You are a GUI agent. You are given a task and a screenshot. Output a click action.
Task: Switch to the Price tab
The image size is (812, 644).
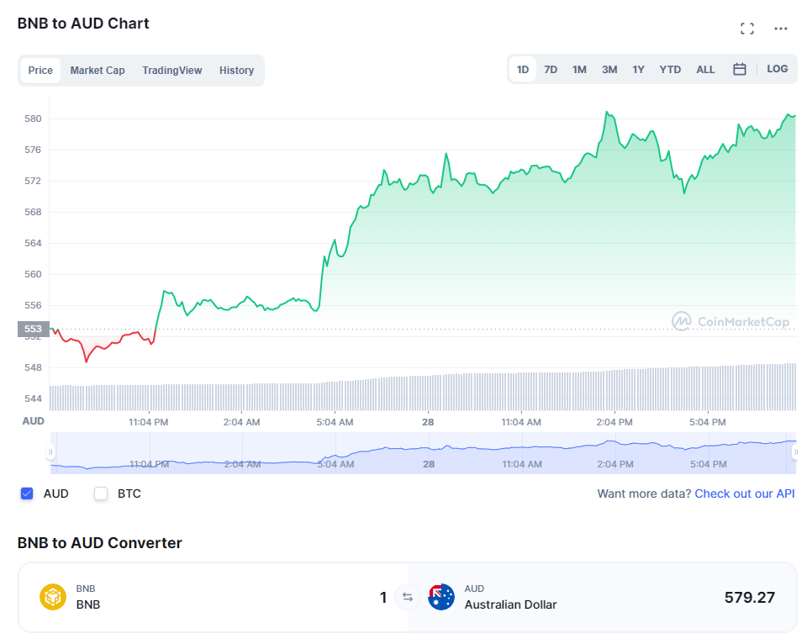(x=40, y=71)
